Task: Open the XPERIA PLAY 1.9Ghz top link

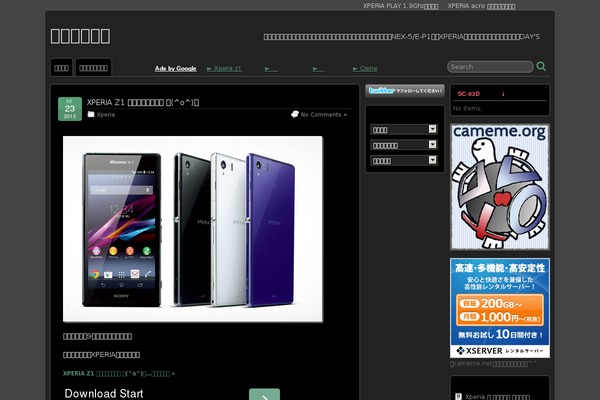Action: point(401,6)
